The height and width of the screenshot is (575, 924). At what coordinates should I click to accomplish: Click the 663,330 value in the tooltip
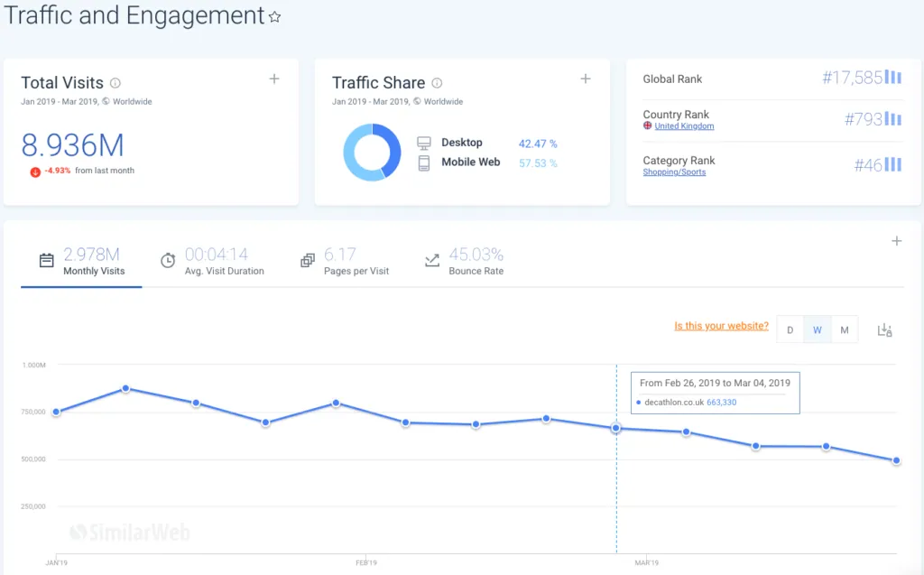coord(721,403)
